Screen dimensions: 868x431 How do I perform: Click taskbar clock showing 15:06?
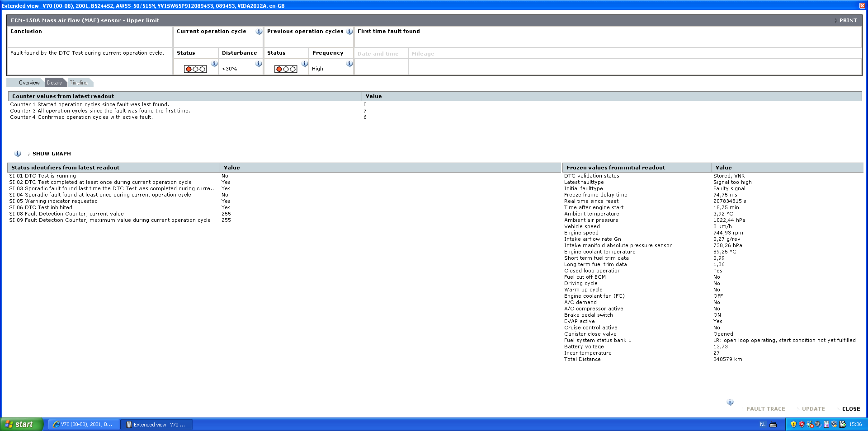855,424
